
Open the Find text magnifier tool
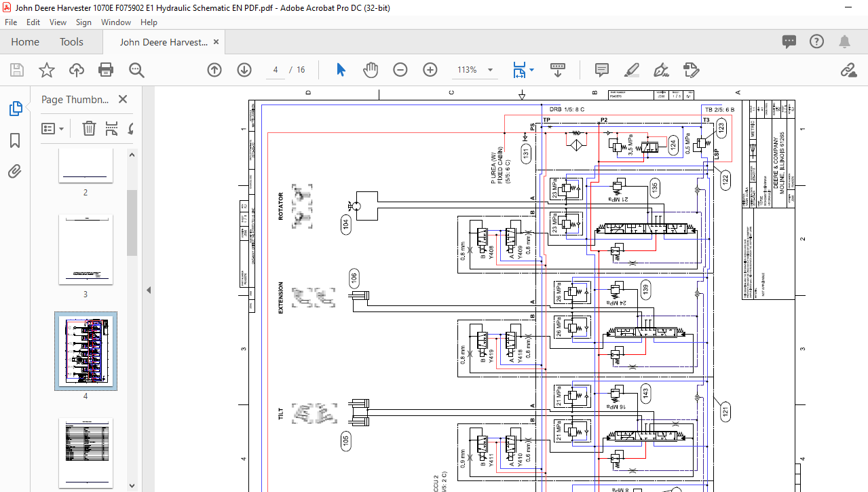tap(136, 70)
